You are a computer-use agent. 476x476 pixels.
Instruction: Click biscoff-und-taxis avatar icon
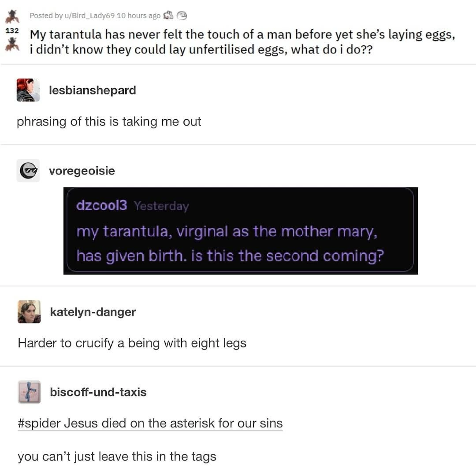[x=29, y=392]
